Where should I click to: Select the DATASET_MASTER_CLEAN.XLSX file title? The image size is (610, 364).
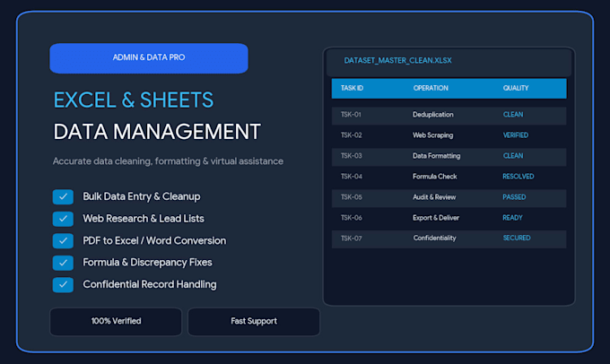(x=397, y=61)
